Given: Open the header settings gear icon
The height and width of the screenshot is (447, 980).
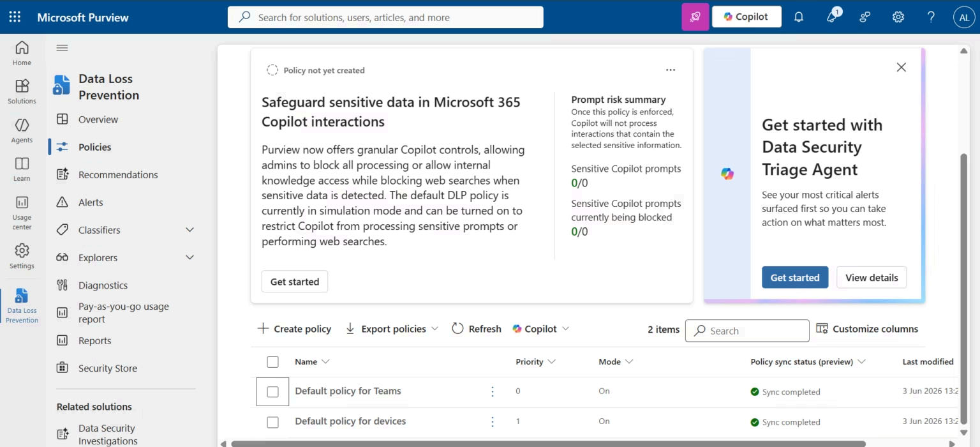Looking at the screenshot, I should tap(898, 17).
